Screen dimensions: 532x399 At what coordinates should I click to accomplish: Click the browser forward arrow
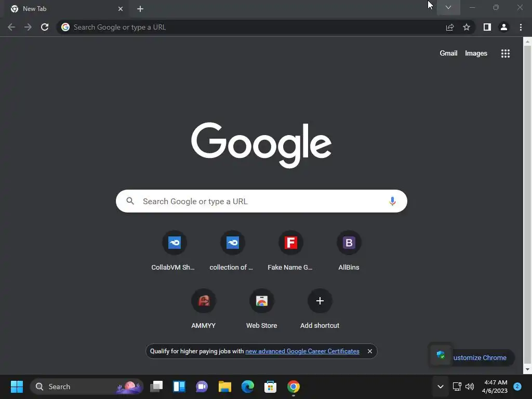click(28, 27)
